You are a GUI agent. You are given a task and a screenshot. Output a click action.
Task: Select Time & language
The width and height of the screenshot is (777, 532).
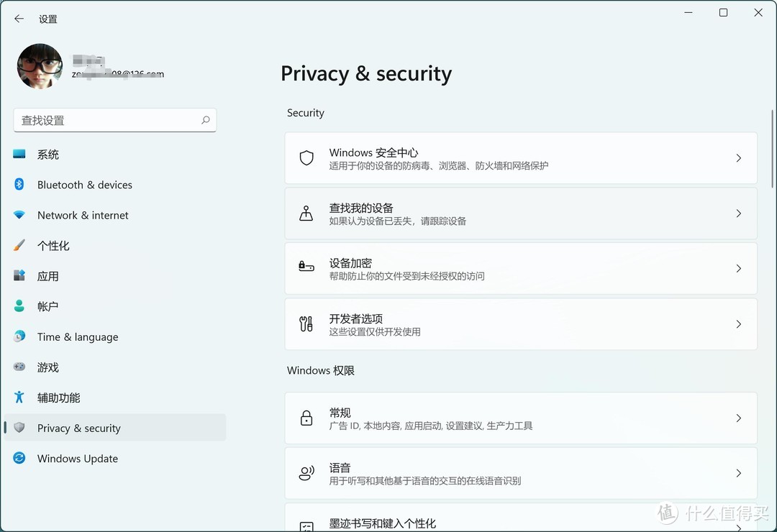[x=115, y=336]
